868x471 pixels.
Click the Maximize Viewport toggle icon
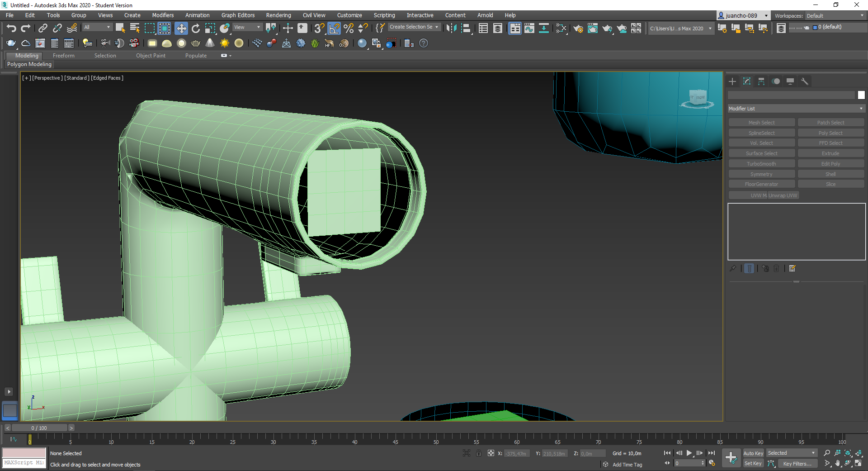pyautogui.click(x=859, y=463)
